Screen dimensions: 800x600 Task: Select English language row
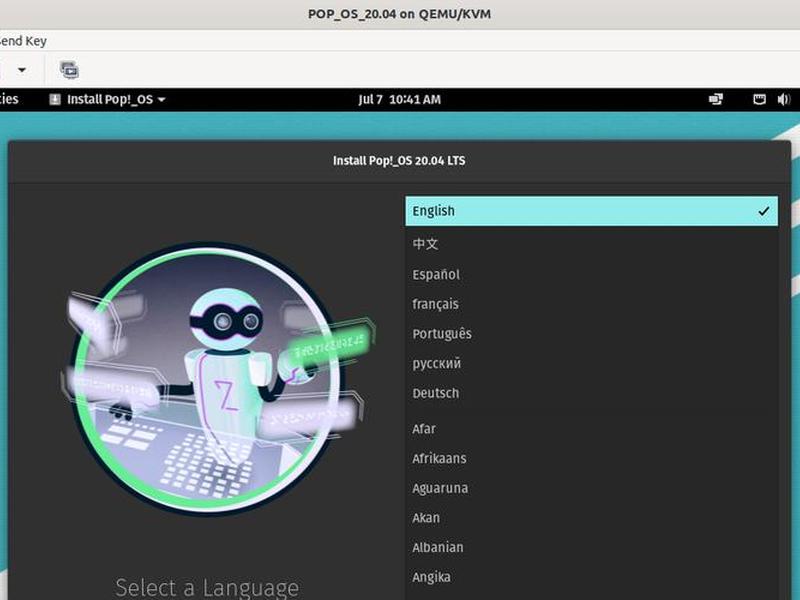(x=591, y=211)
